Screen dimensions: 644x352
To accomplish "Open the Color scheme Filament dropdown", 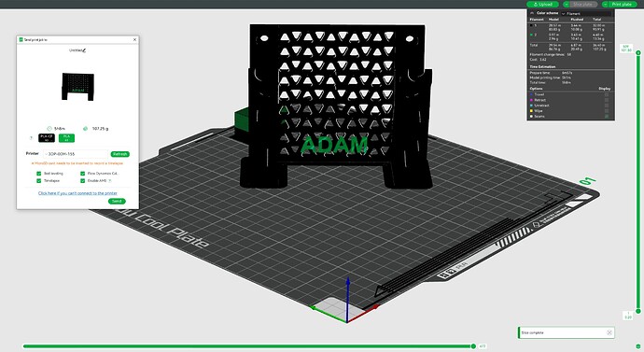I will (586, 14).
